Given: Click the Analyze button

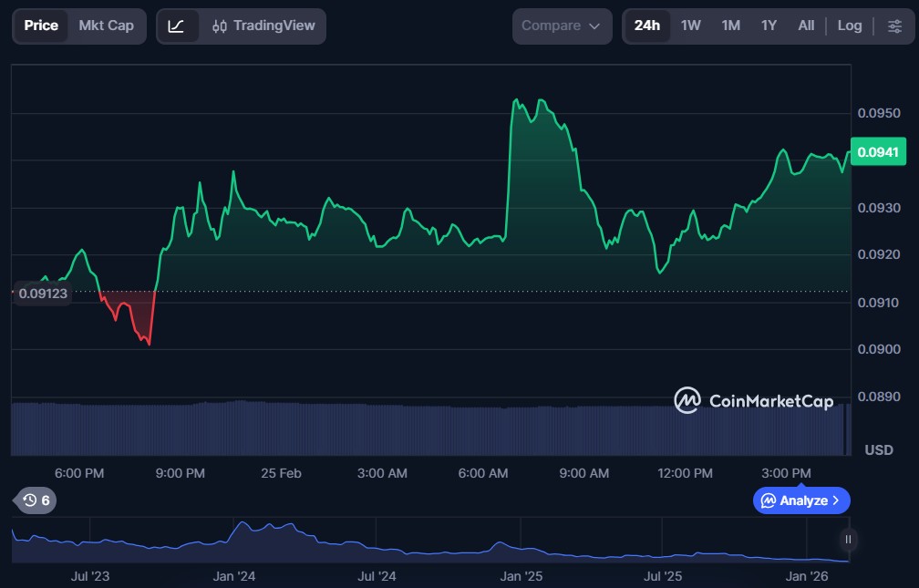Looking at the screenshot, I should click(793, 500).
